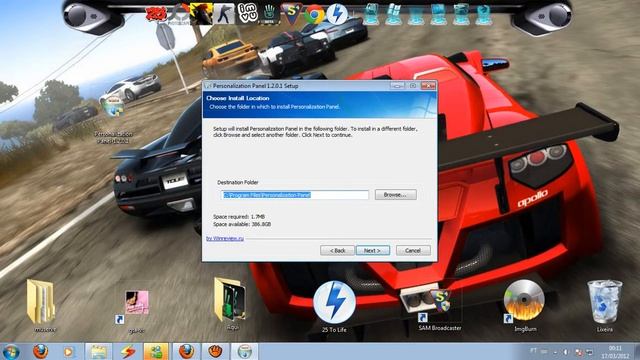Open the Windows Start menu orb
Screen dimensions: 640x360
coord(11,352)
